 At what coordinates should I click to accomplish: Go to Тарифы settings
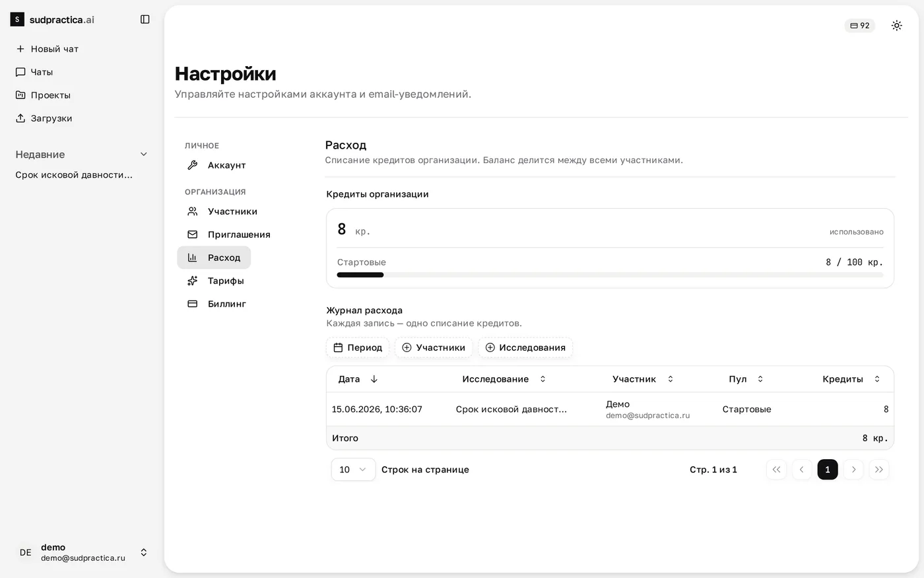coord(216,281)
